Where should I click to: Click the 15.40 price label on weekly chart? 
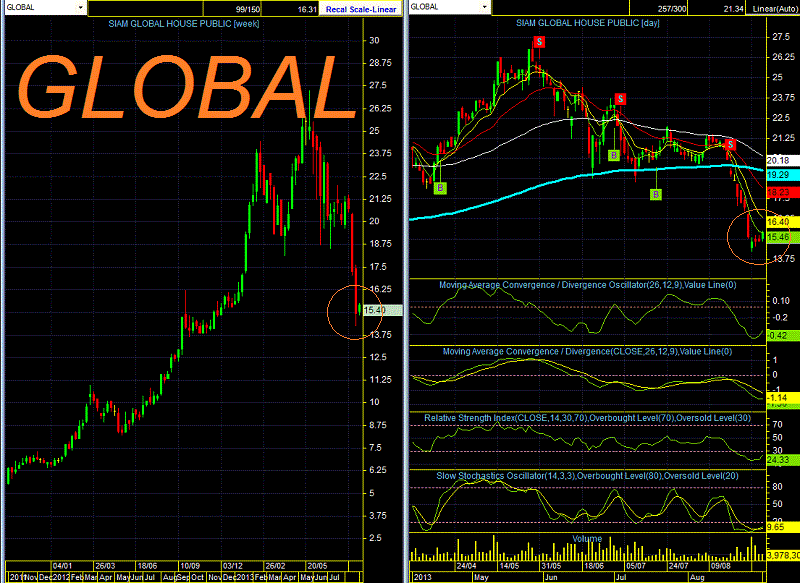[382, 310]
